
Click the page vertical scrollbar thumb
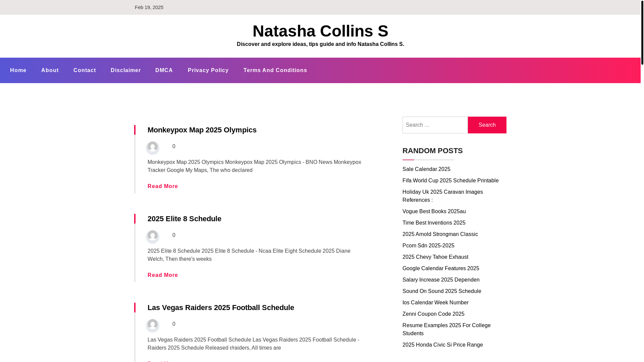point(642,33)
